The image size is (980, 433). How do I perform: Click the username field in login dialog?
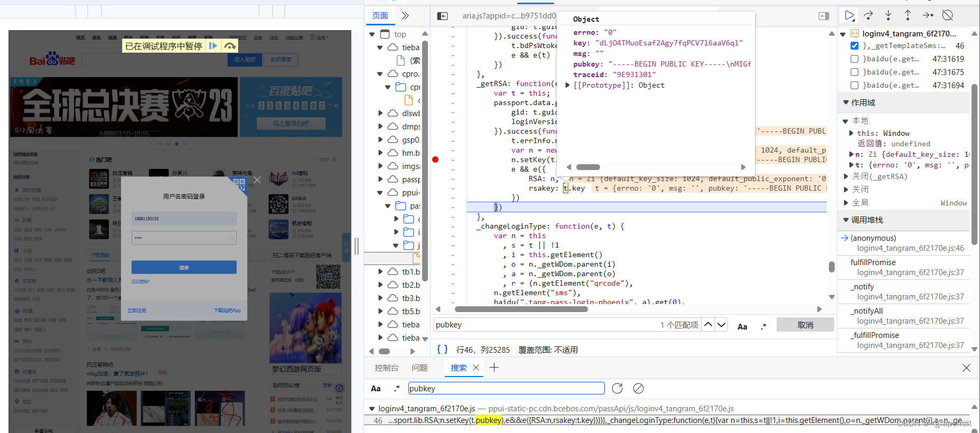click(x=184, y=219)
